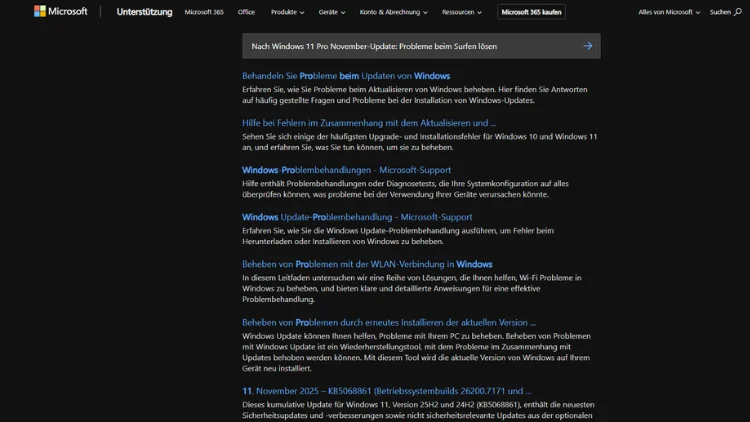Viewport: 750px width, 422px height.
Task: Open Windows-Problembehandlungen Microsoft-Support result
Action: [x=346, y=170]
